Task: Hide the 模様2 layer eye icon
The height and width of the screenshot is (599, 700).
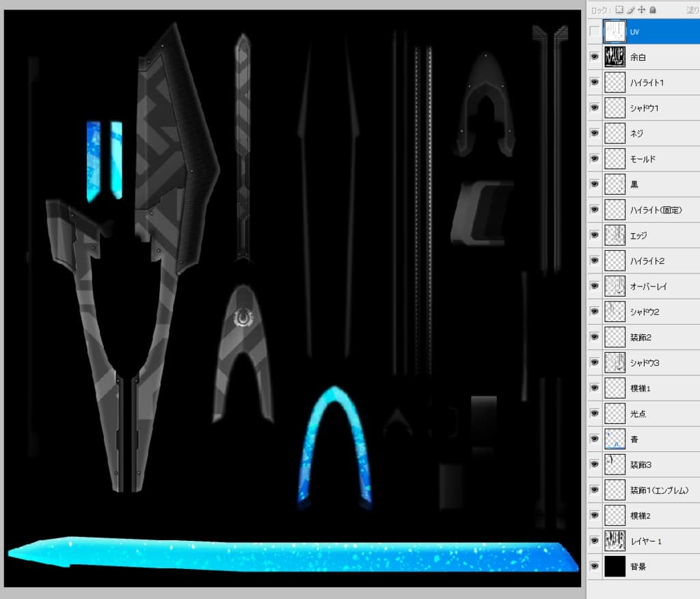Action: point(594,515)
